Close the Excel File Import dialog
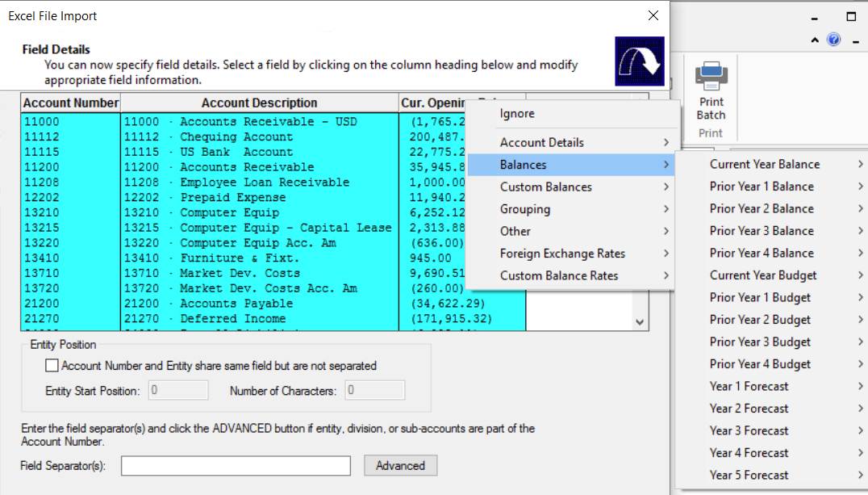This screenshot has height=495, width=868. pyautogui.click(x=653, y=15)
